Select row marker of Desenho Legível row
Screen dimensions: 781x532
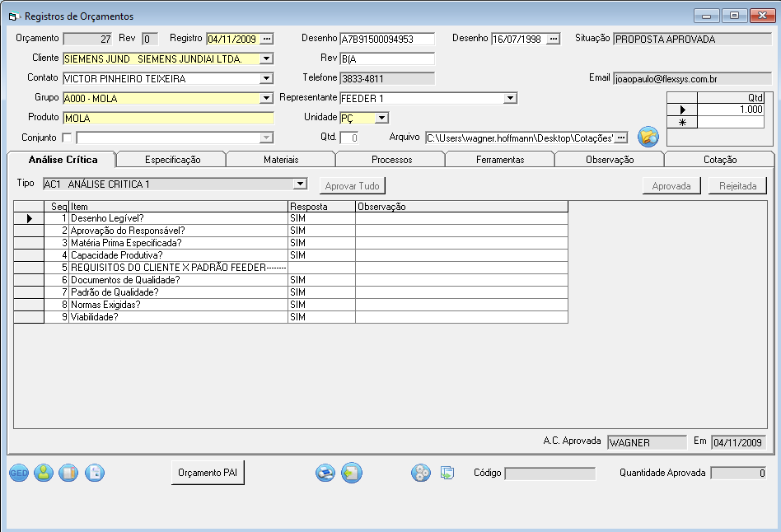coord(29,218)
